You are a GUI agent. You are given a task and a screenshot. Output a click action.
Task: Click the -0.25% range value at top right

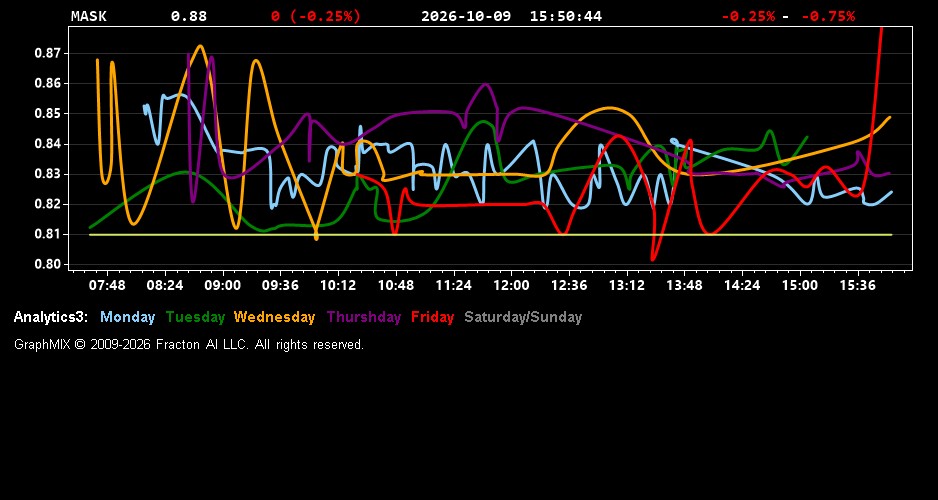click(748, 16)
